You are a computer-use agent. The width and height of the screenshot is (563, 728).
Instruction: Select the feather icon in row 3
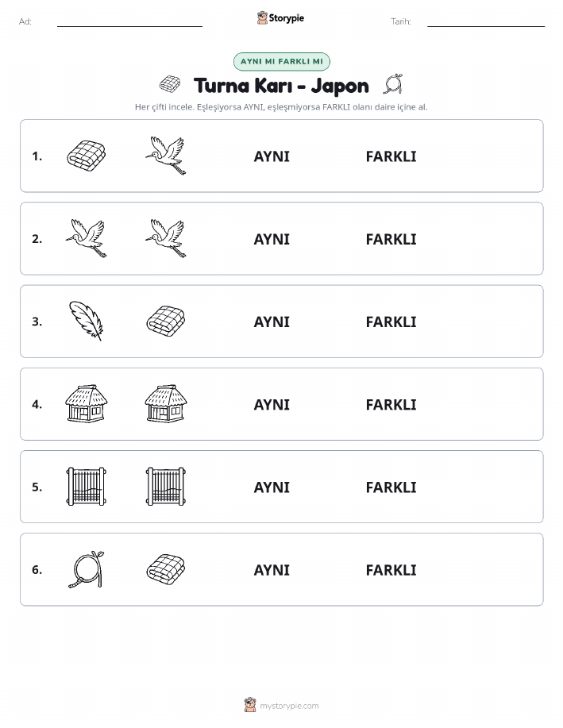pyautogui.click(x=87, y=321)
